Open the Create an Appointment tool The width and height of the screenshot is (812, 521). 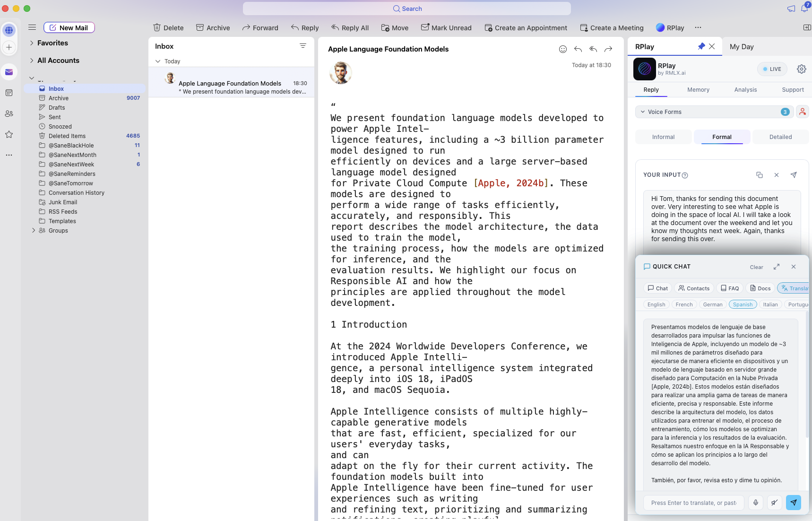[526, 27]
